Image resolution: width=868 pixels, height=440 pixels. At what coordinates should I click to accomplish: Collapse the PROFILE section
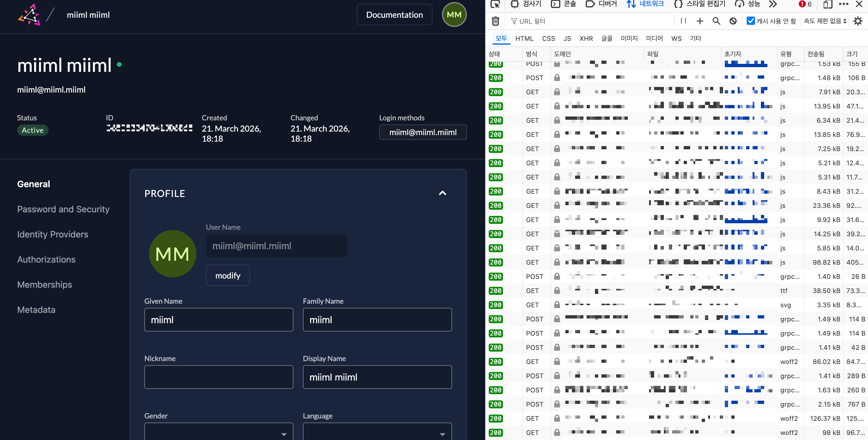pos(442,193)
